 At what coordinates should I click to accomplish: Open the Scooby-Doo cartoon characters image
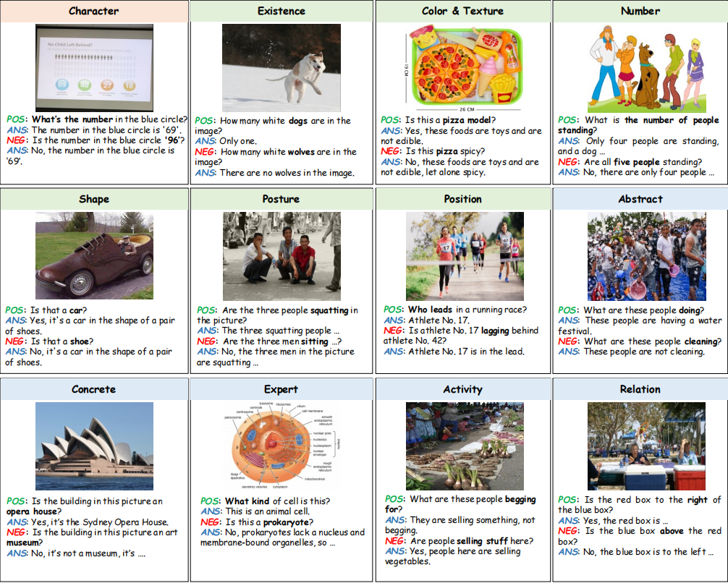point(647,68)
